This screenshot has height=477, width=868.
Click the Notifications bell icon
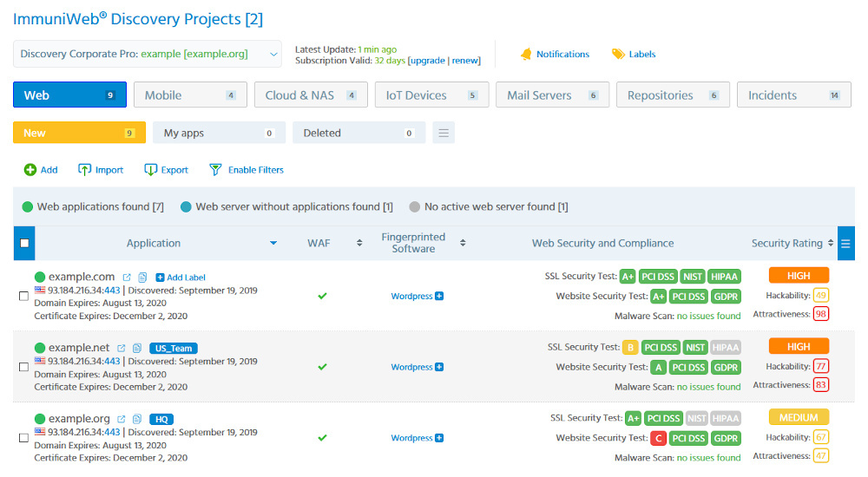coord(525,54)
